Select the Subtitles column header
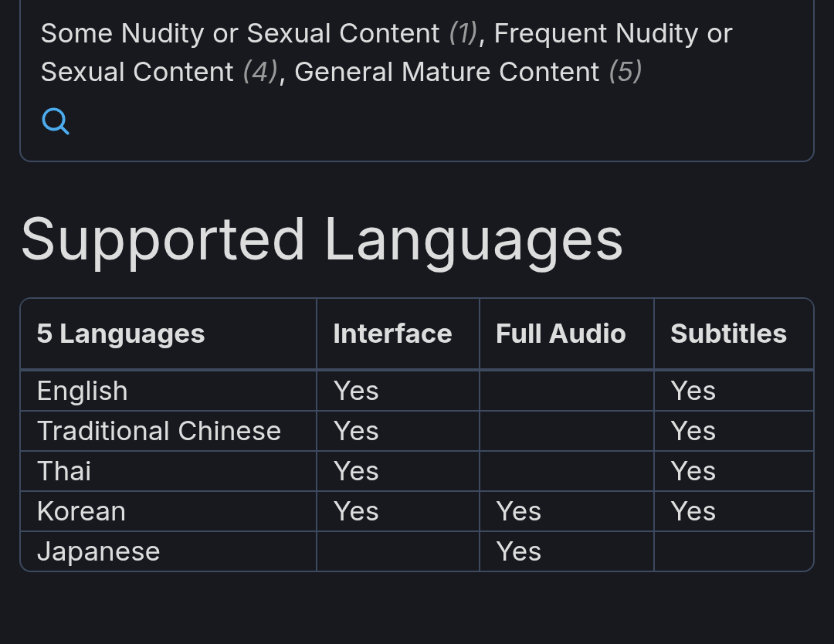 (x=728, y=334)
